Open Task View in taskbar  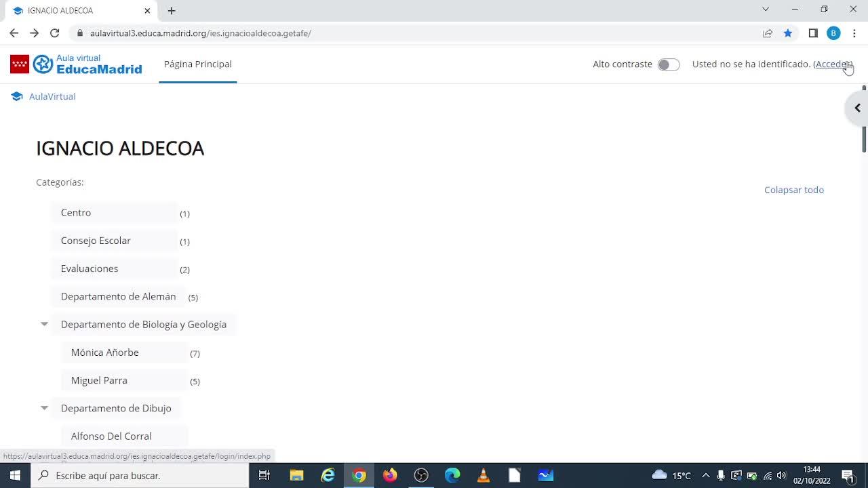pos(264,475)
